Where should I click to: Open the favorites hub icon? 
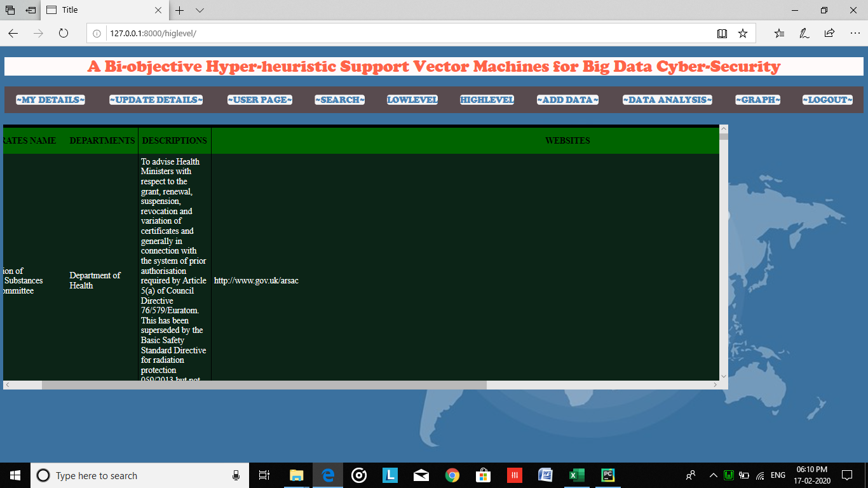click(779, 33)
